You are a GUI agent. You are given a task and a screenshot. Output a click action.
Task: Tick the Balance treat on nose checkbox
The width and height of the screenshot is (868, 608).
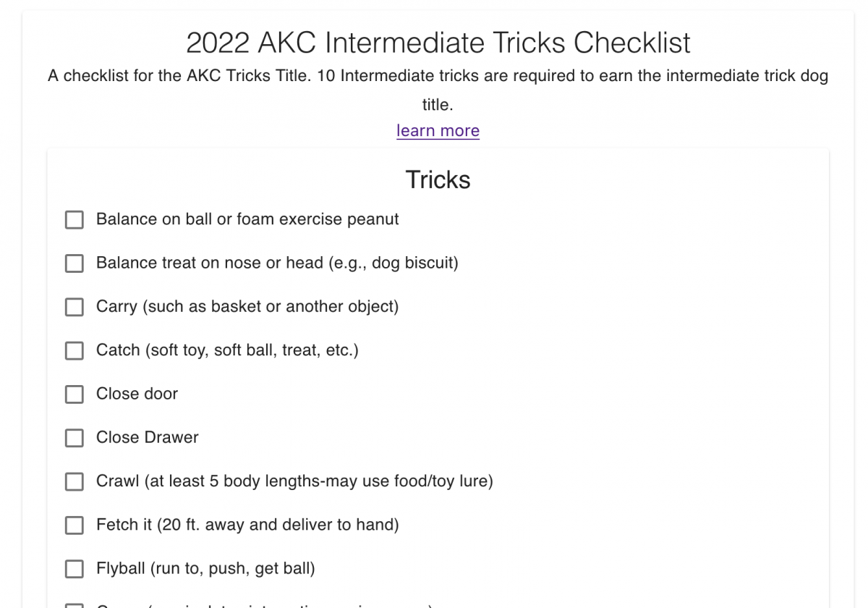pyautogui.click(x=75, y=263)
